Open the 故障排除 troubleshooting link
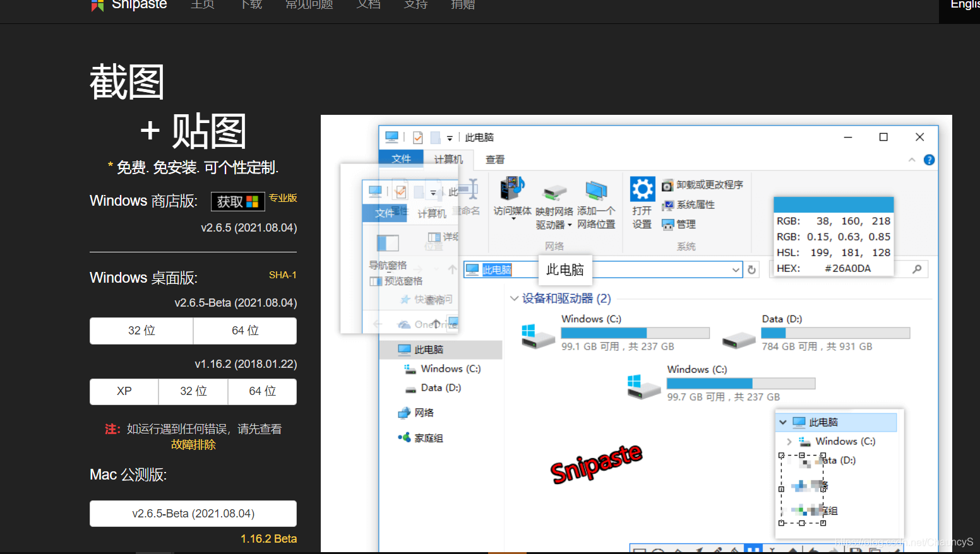980x554 pixels. [x=193, y=445]
